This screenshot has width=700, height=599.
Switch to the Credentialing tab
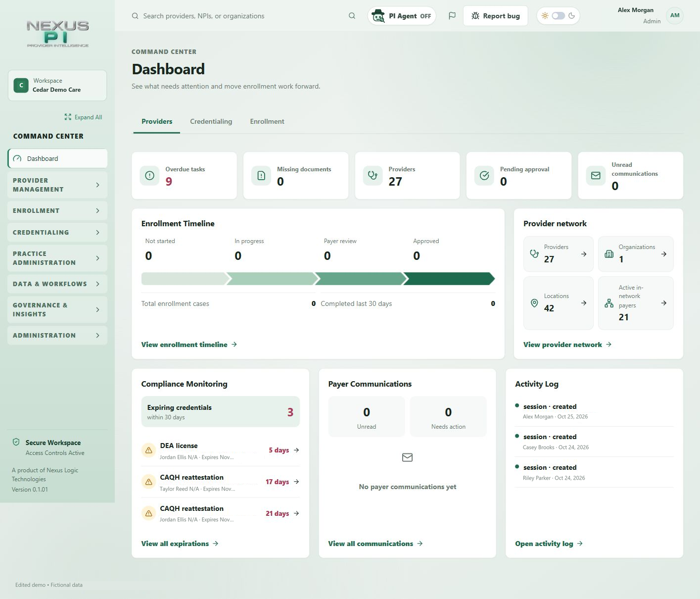tap(211, 122)
